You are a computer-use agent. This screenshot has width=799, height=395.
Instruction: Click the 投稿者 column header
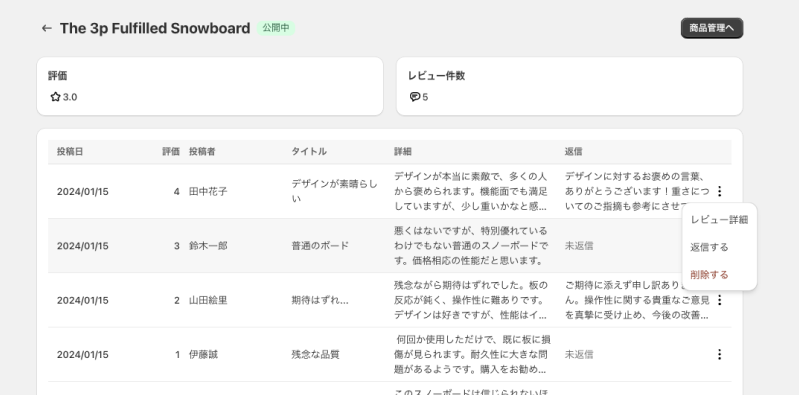click(202, 151)
